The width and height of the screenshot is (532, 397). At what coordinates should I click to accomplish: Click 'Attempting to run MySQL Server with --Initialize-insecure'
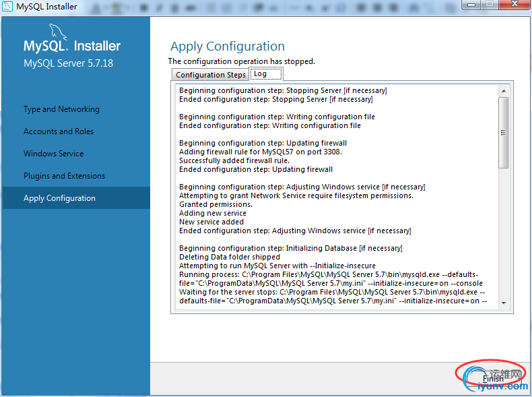277,266
